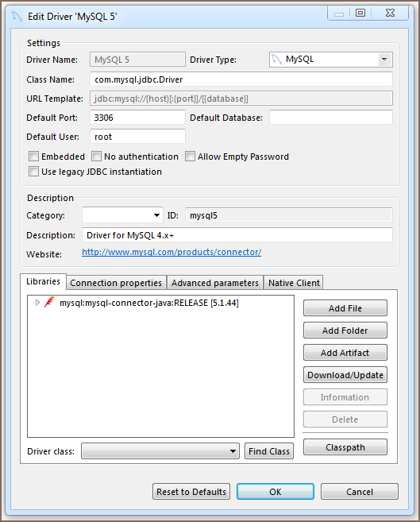The width and height of the screenshot is (420, 522).
Task: Click the Add Artifact button
Action: 345,353
